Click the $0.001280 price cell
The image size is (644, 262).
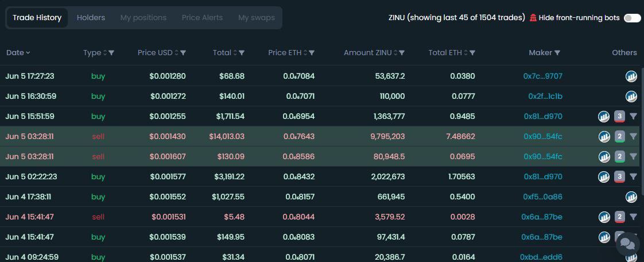tap(168, 76)
